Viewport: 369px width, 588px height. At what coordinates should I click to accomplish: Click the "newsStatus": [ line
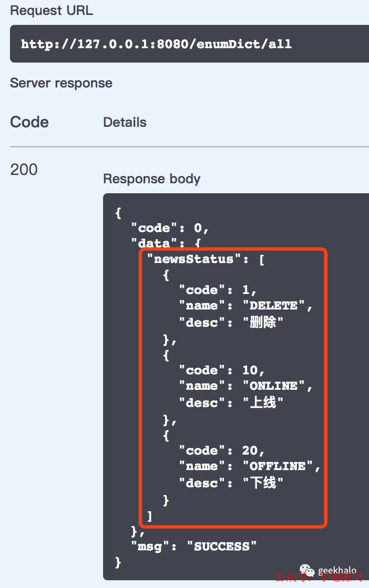pyautogui.click(x=206, y=259)
